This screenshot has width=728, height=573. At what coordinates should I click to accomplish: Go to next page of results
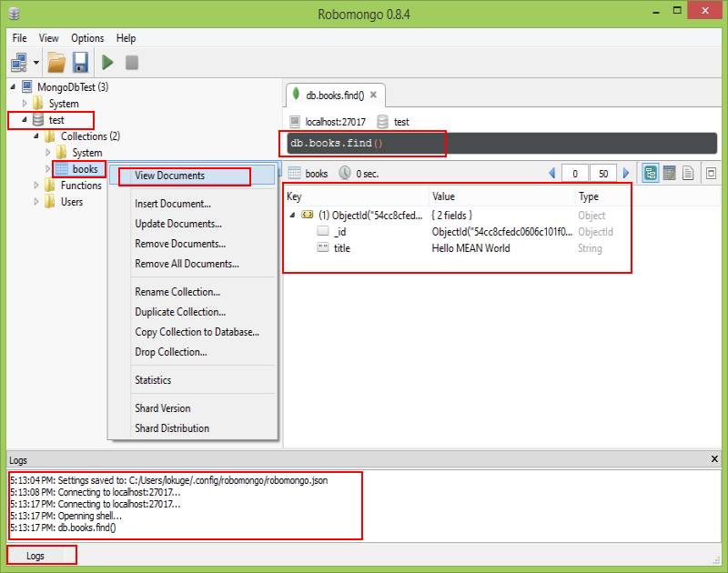click(x=626, y=174)
